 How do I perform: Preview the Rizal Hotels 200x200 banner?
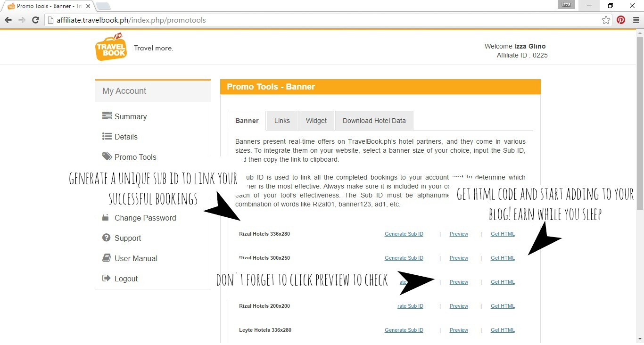coord(459,306)
